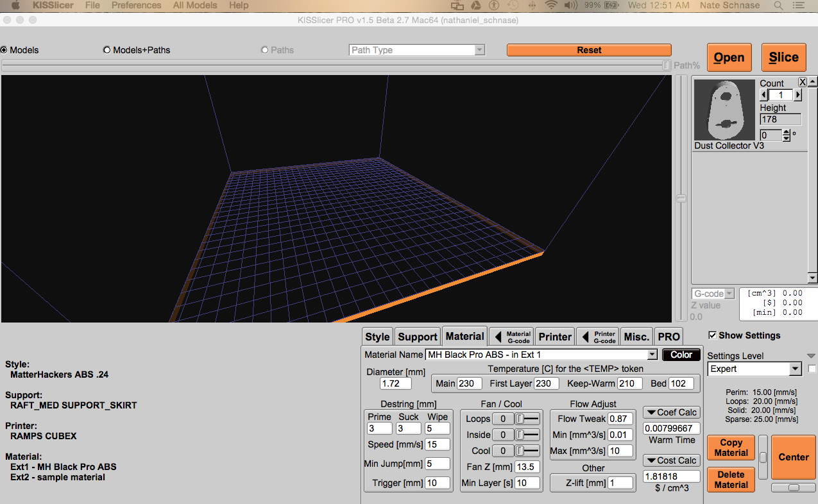Screen dimensions: 818x504
Task: Click the Slice button
Action: click(783, 57)
